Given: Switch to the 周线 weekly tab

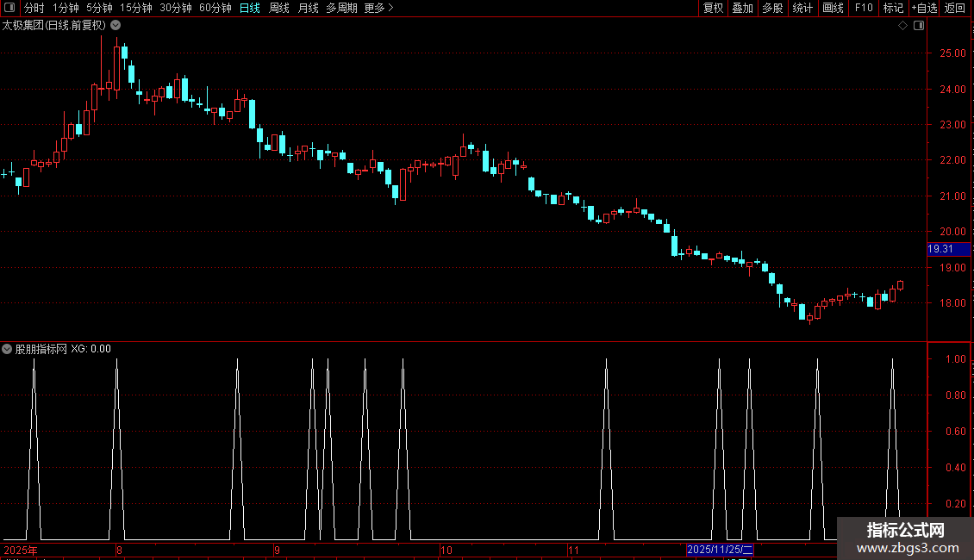Looking at the screenshot, I should (279, 8).
